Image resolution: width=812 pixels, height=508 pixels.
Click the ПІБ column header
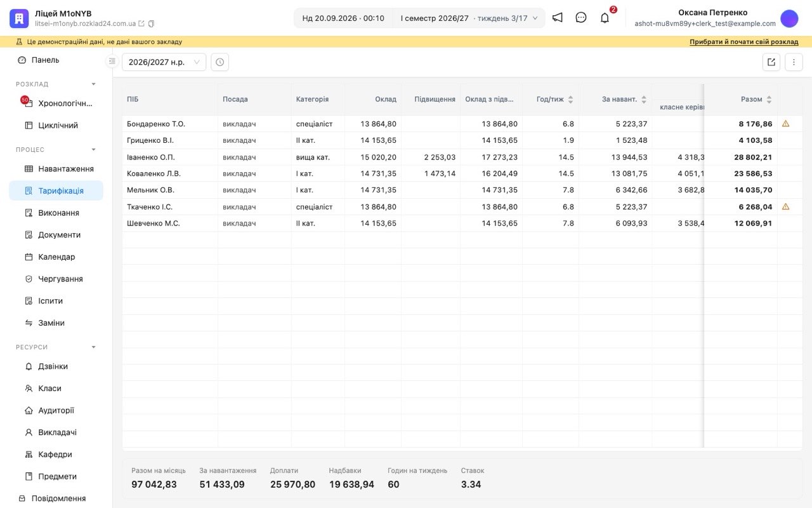[170, 99]
